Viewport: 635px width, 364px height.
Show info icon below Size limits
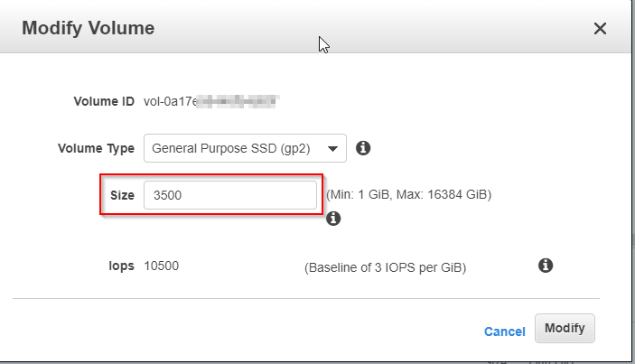[333, 219]
